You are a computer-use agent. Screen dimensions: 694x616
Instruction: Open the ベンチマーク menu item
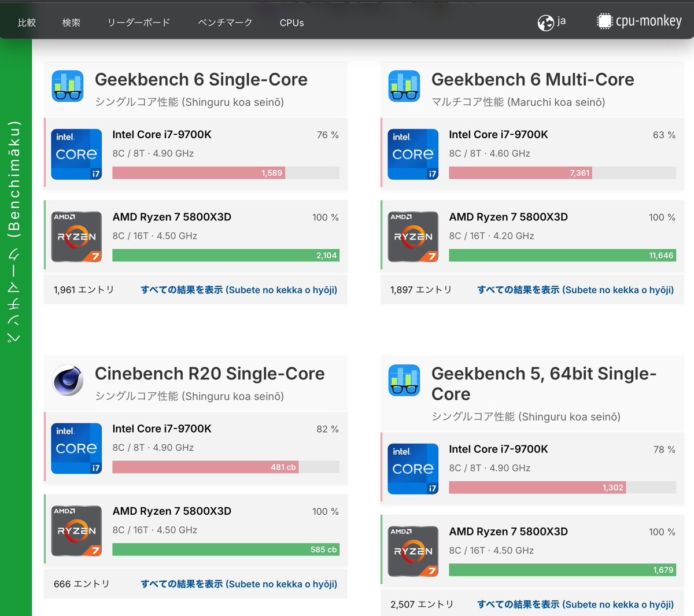225,23
